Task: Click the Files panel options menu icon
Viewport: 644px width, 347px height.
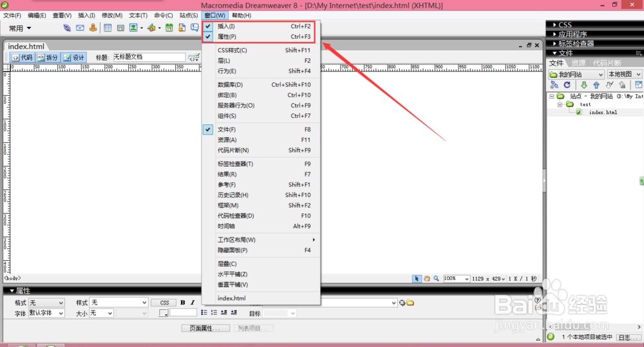Action: (639, 53)
